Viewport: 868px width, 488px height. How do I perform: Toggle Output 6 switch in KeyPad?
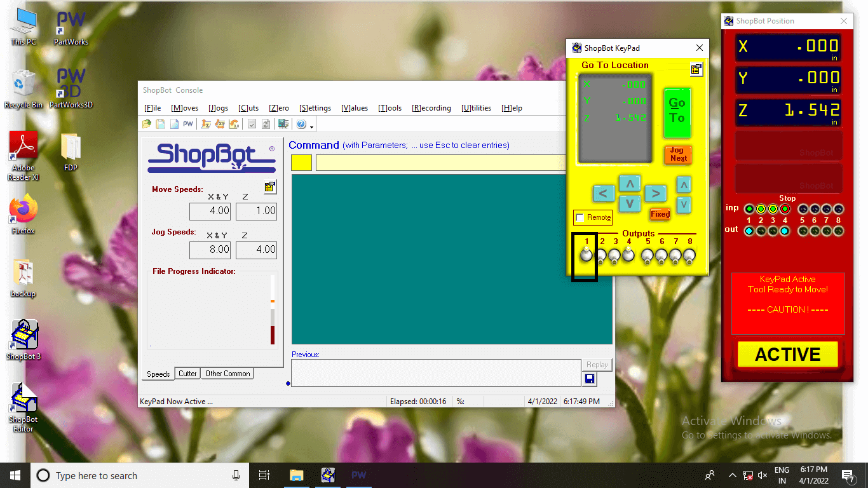[x=661, y=256]
